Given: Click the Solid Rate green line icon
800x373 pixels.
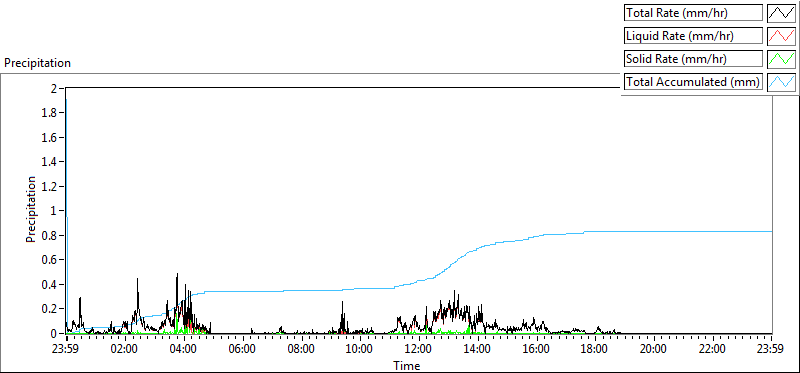Looking at the screenshot, I should (782, 58).
